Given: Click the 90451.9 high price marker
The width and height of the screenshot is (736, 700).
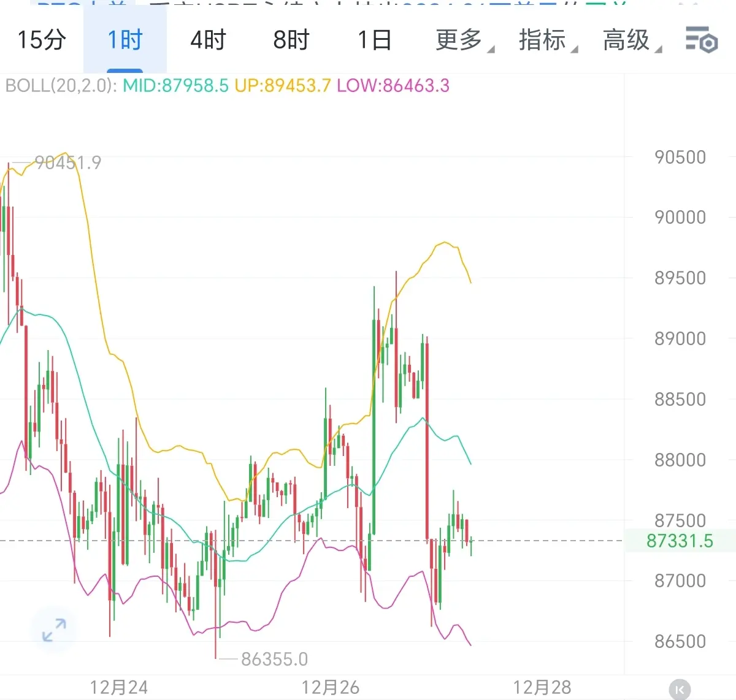Looking at the screenshot, I should coord(67,162).
